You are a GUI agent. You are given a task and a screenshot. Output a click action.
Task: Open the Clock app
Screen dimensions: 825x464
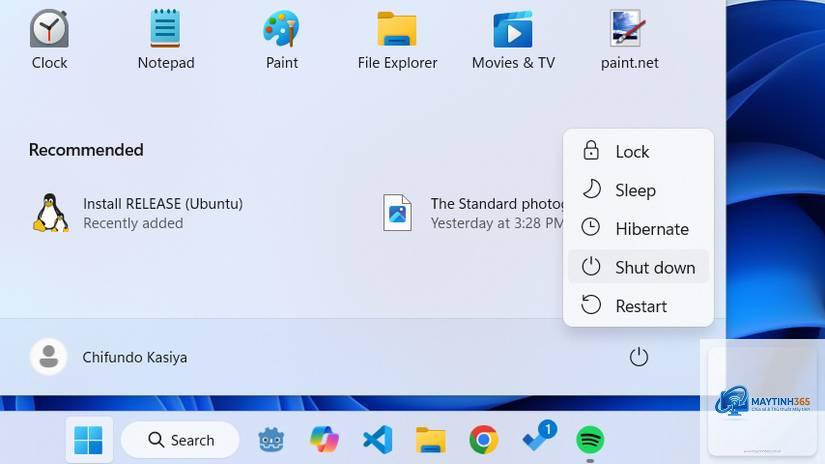tap(49, 40)
